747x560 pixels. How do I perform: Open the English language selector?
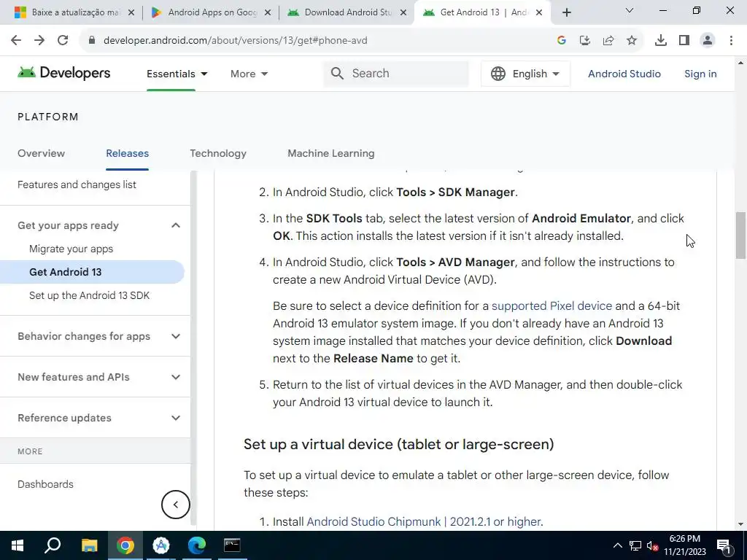pyautogui.click(x=525, y=74)
